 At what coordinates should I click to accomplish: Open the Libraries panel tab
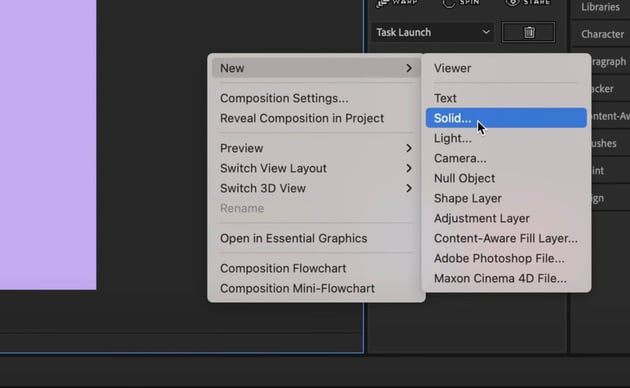pyautogui.click(x=600, y=7)
